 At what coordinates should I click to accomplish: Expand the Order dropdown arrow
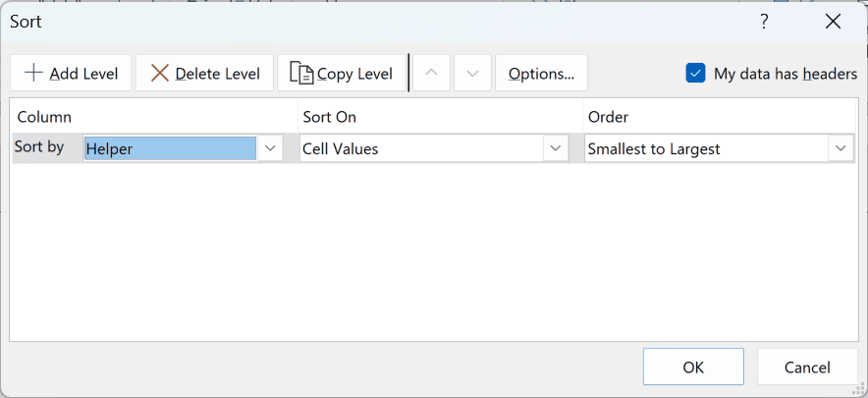coord(841,148)
